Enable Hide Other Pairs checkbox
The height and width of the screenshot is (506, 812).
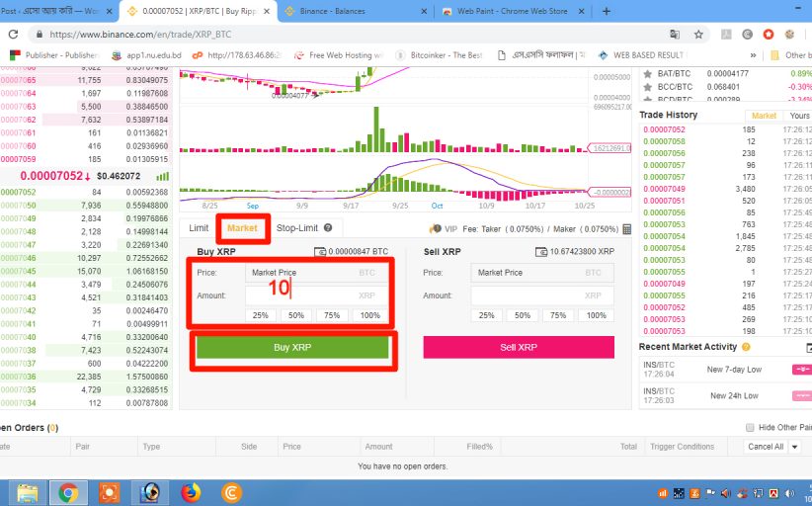tap(748, 427)
